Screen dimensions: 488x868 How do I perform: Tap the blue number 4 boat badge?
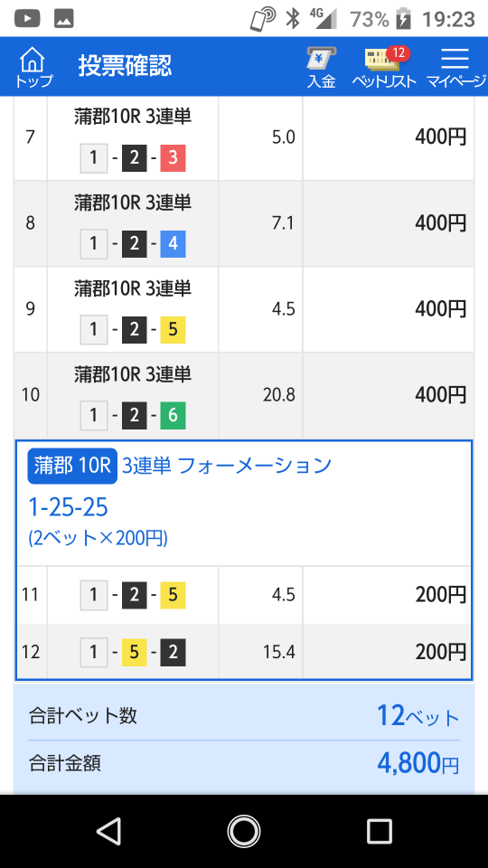point(174,244)
